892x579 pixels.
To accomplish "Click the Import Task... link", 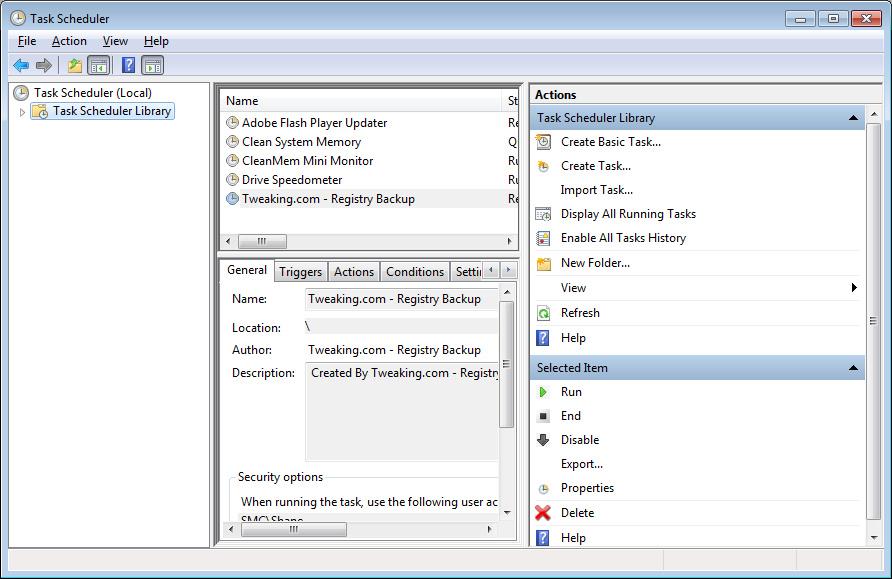I will pyautogui.click(x=596, y=190).
